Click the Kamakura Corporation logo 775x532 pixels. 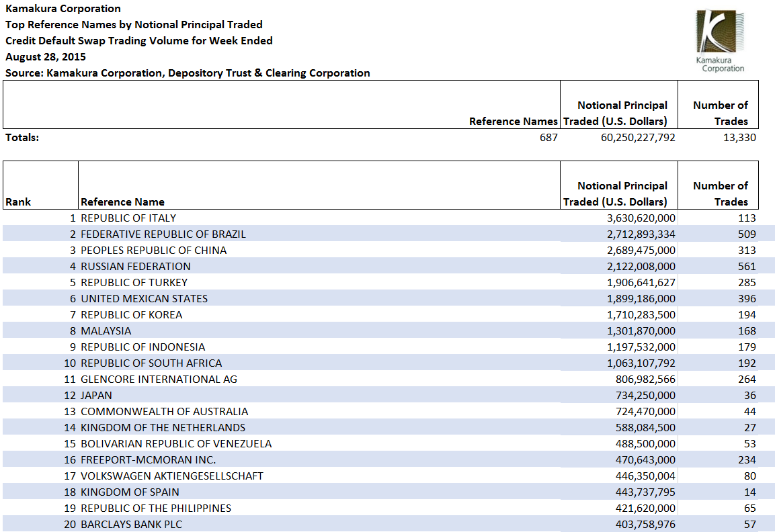[x=720, y=41]
